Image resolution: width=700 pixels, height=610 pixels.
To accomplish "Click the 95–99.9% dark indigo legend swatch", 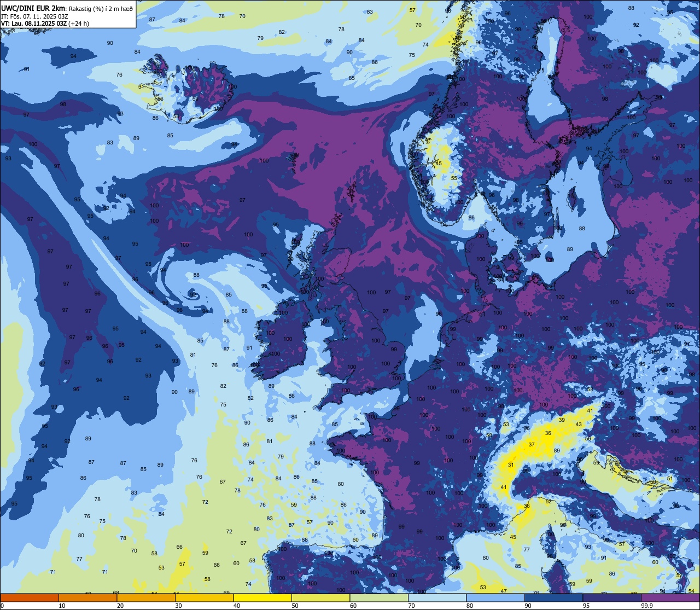I will [x=612, y=597].
